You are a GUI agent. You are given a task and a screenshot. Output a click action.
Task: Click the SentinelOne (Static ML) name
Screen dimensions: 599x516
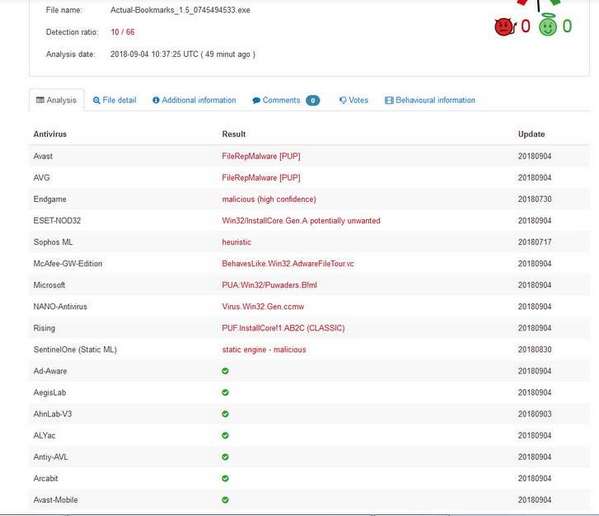click(75, 349)
